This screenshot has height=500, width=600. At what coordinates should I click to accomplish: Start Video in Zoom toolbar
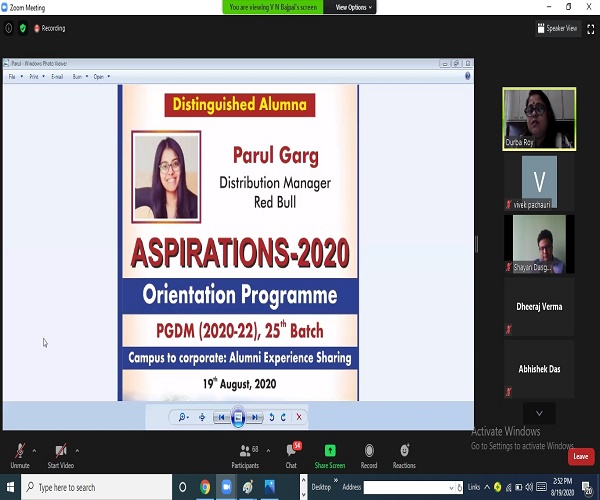(x=60, y=456)
